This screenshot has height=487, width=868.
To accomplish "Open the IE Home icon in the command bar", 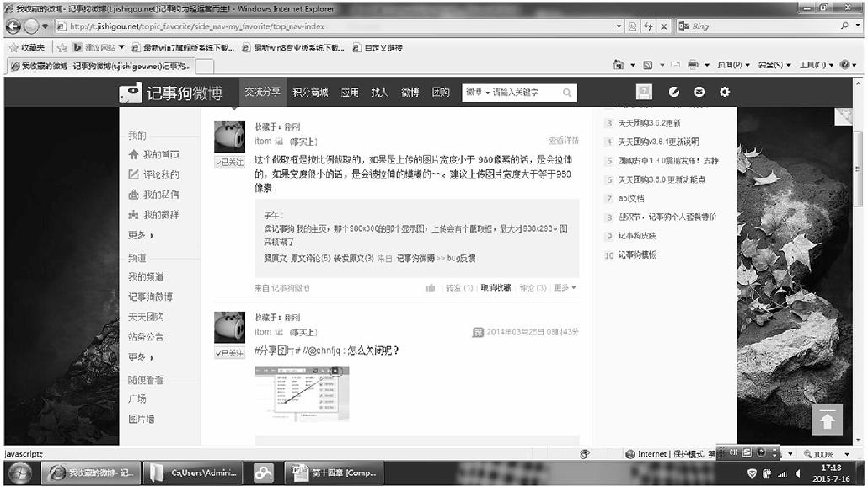I will pyautogui.click(x=619, y=65).
